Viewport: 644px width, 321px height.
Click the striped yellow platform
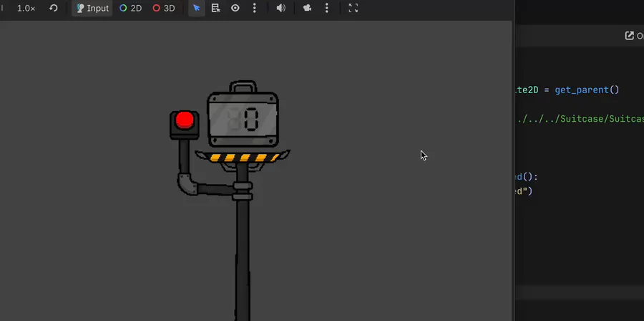tap(243, 157)
